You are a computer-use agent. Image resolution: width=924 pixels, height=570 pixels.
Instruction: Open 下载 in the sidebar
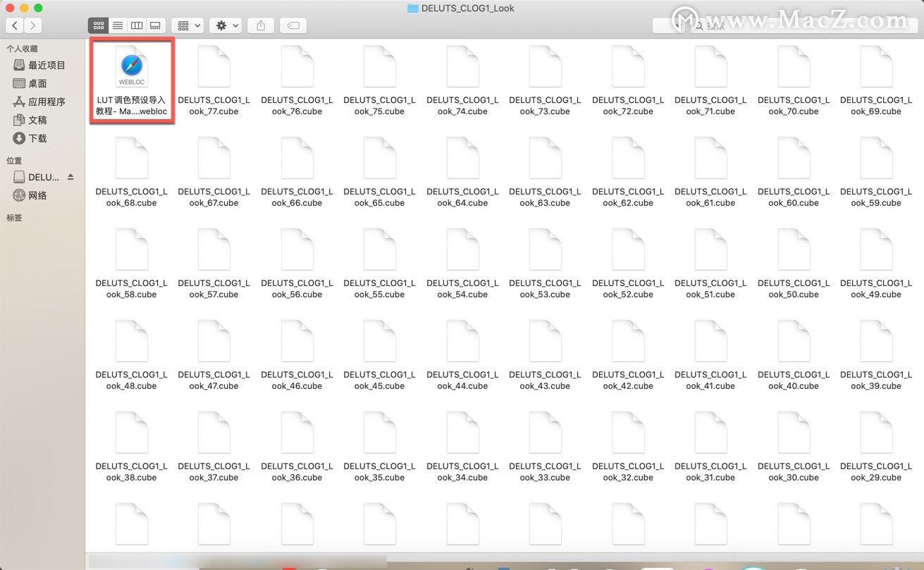click(30, 138)
